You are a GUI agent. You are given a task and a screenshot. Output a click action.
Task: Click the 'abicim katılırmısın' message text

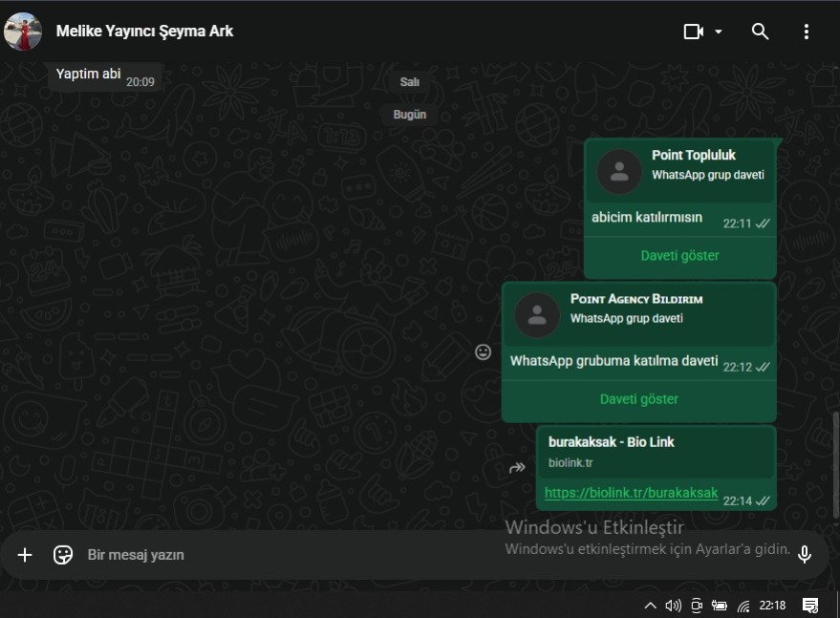[647, 217]
